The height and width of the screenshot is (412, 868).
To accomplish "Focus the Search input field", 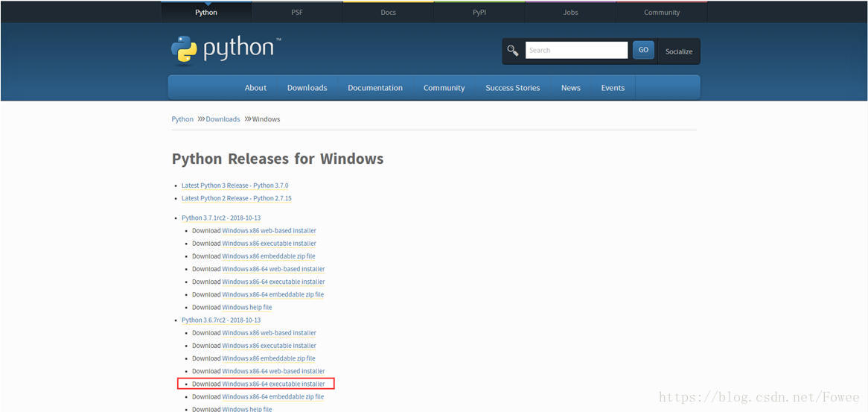I will 576,51.
